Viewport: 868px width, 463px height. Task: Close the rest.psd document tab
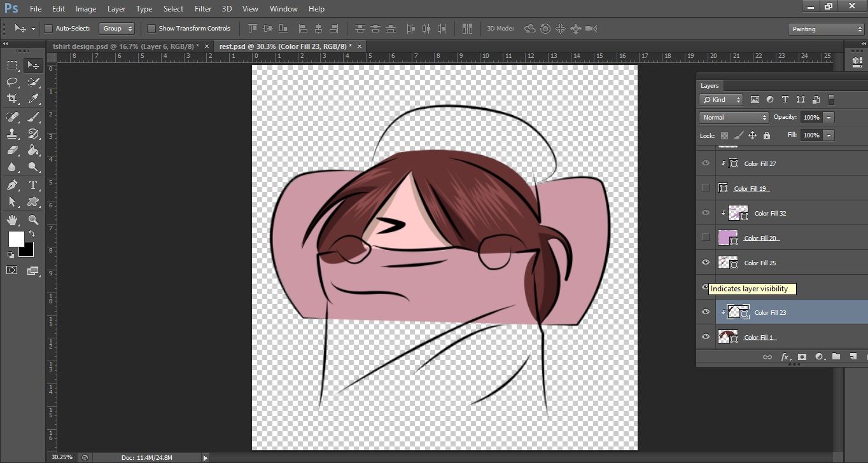point(360,46)
